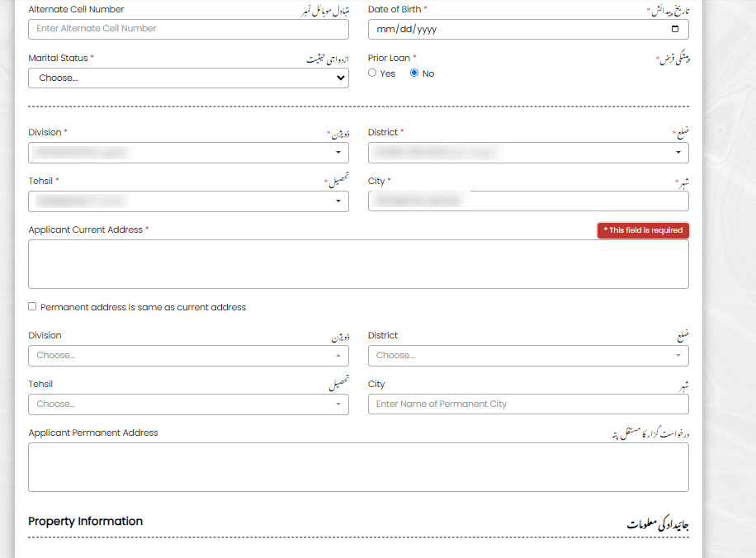Click the current City input field
The image size is (756, 558).
coord(528,201)
